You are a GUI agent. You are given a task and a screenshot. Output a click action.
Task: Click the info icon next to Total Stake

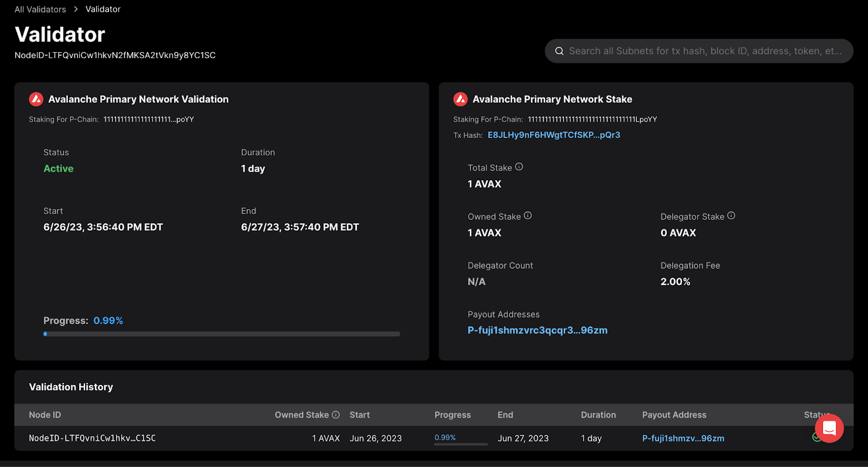(x=519, y=167)
